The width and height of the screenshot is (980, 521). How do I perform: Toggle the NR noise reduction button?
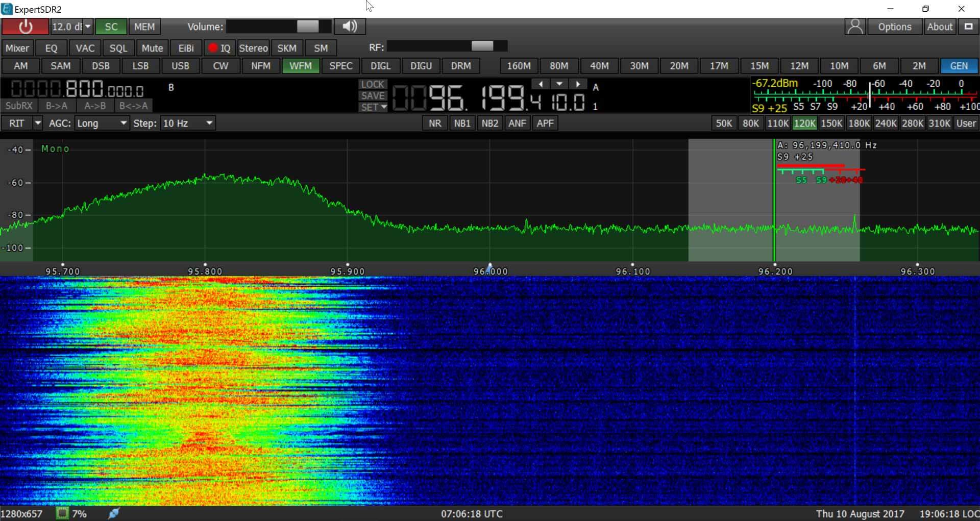tap(435, 123)
